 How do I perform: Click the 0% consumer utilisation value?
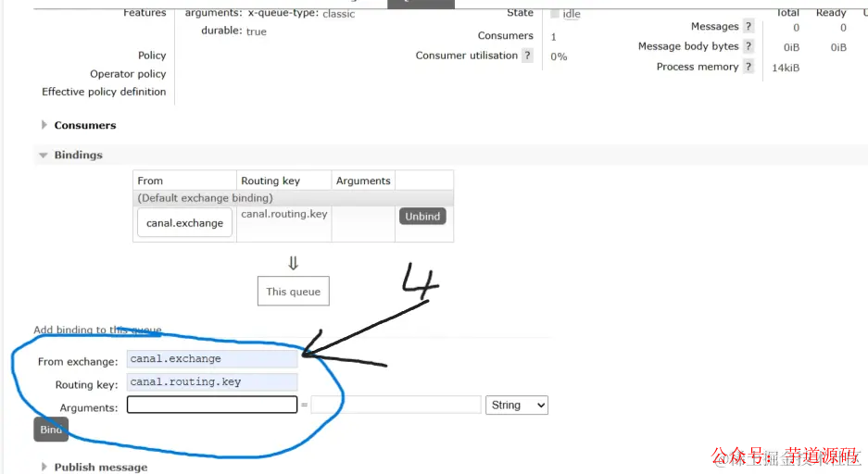[x=559, y=56]
